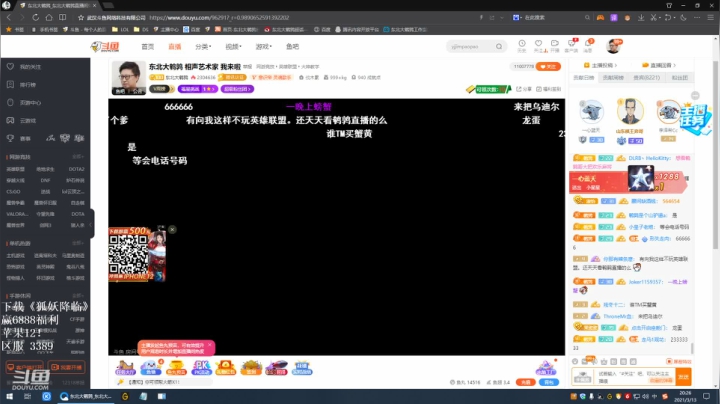The width and height of the screenshot is (720, 404).
Task: Click the blue backpack button near fish balance
Action: click(549, 382)
